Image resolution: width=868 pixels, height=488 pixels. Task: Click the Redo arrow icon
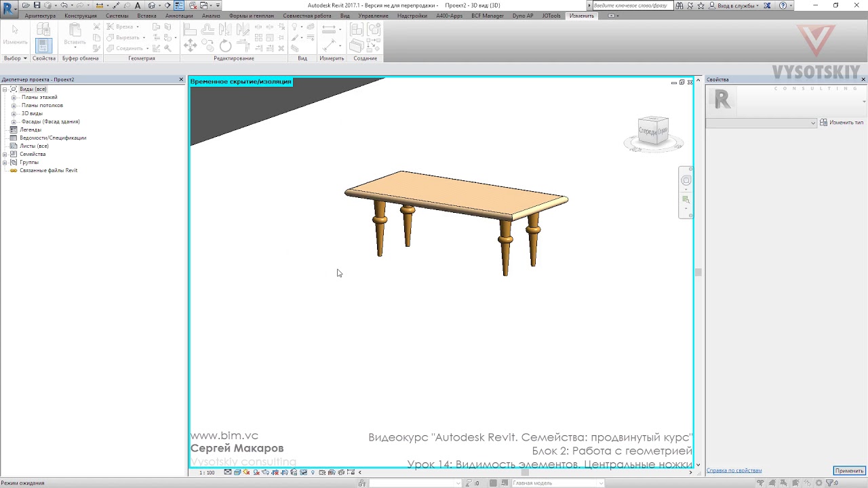click(x=80, y=5)
